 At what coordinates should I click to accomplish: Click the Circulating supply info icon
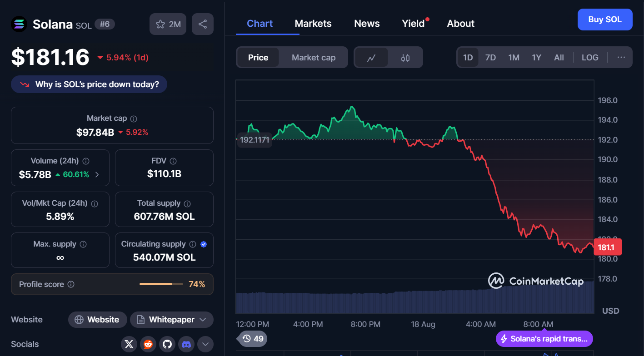point(193,244)
